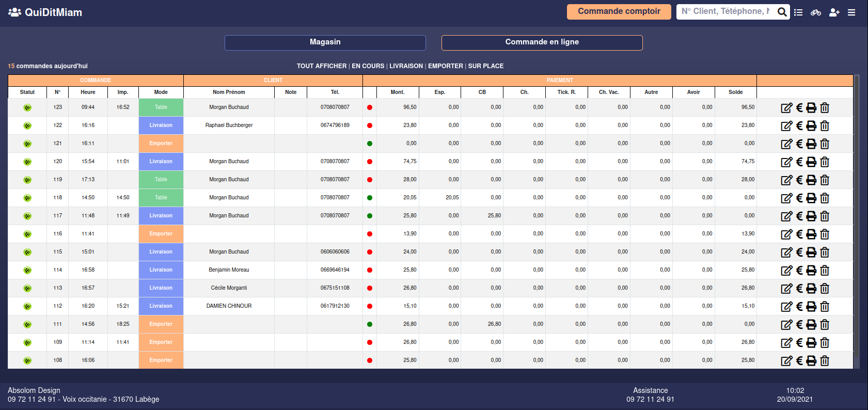Click the amount 74,75 in Mont. column

pyautogui.click(x=410, y=162)
